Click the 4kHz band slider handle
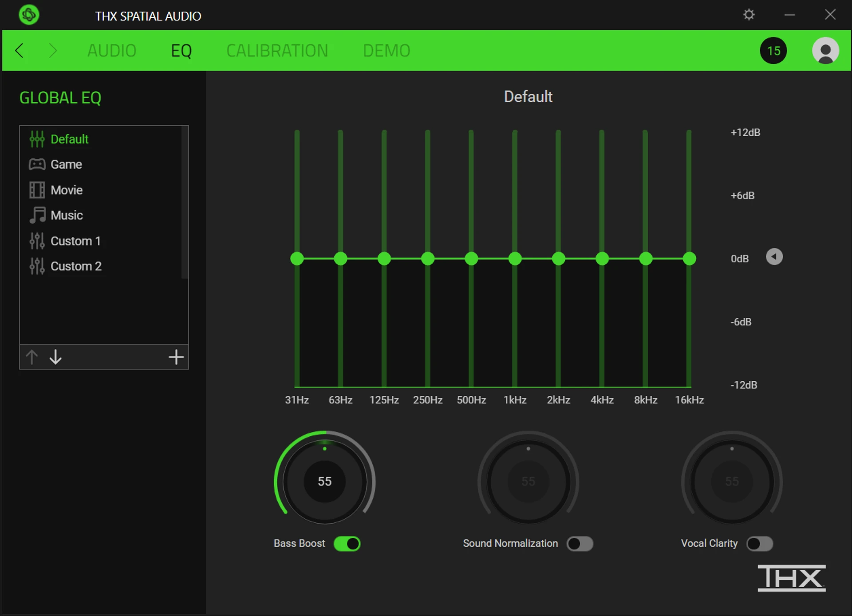852x616 pixels. [602, 259]
